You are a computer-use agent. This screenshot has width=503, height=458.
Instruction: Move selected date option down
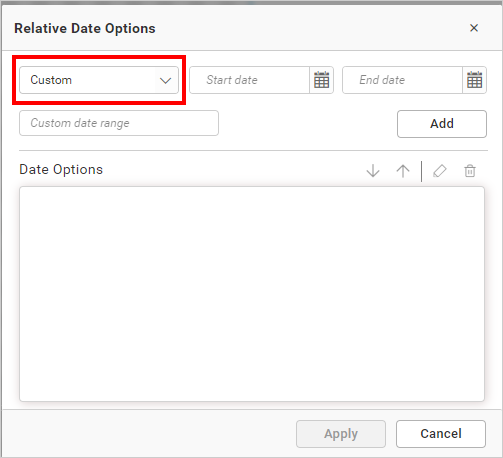click(373, 171)
